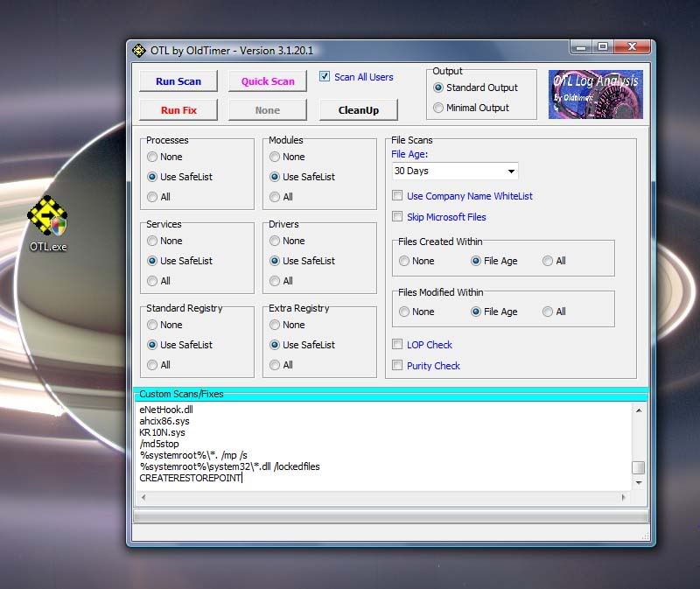This screenshot has height=589, width=700.
Task: Close the OTL window
Action: coord(632,47)
